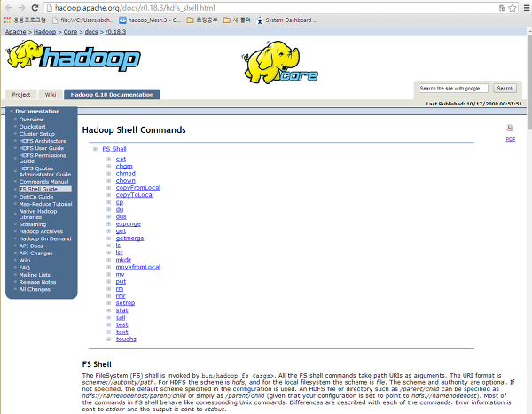The width and height of the screenshot is (532, 414).
Task: Click the Hadoop breadcrumb link
Action: coord(44,32)
